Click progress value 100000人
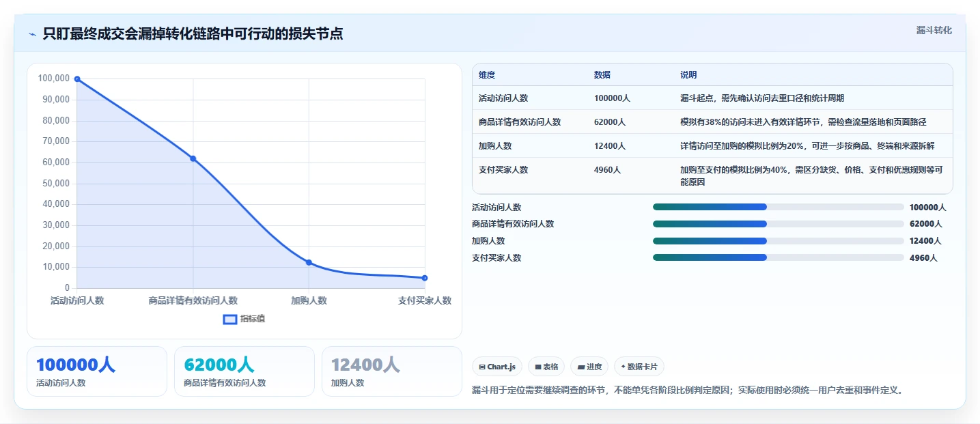The height and width of the screenshot is (424, 980). click(928, 207)
